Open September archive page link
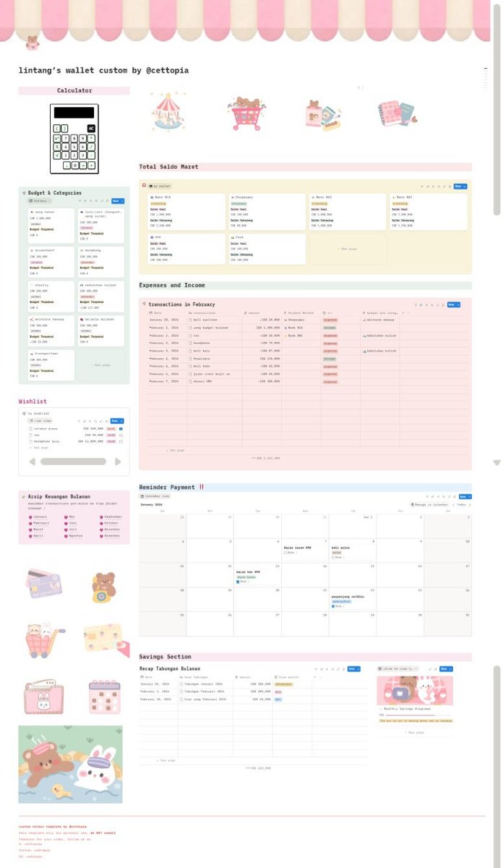503x868 pixels. click(111, 517)
